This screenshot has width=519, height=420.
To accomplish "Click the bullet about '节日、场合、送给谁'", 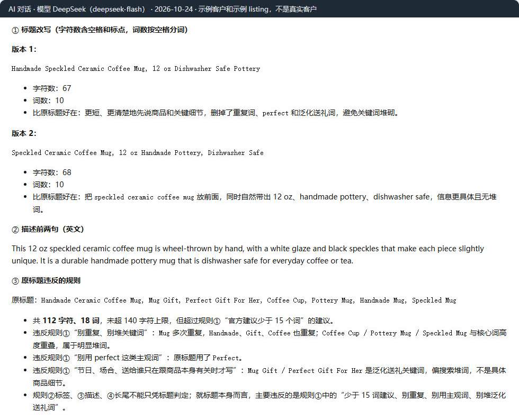I will point(270,376).
